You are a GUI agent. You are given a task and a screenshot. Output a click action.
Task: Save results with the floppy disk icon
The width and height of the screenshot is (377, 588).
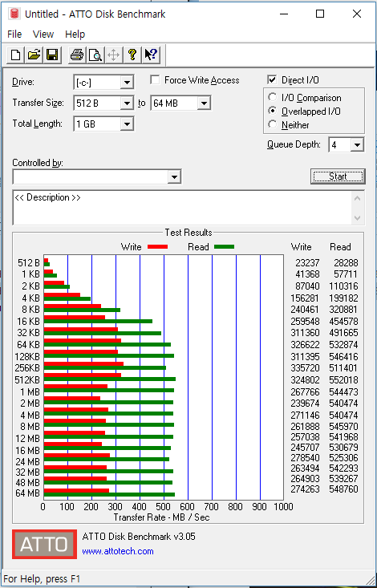[x=52, y=55]
